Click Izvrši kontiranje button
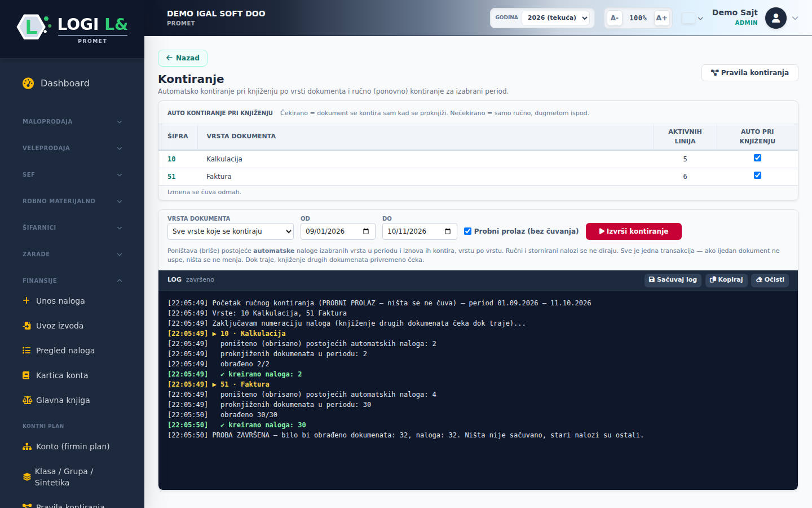 (x=634, y=231)
